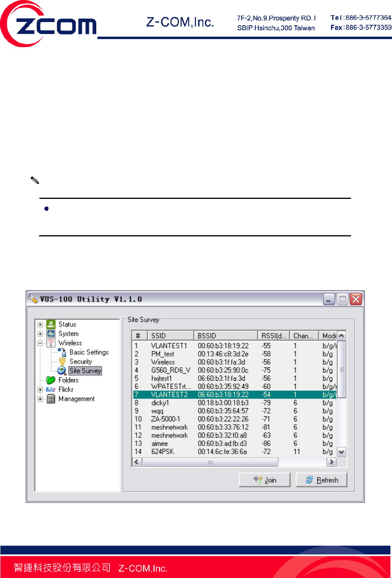
Task: Open the Status tree item
Action: click(x=67, y=324)
